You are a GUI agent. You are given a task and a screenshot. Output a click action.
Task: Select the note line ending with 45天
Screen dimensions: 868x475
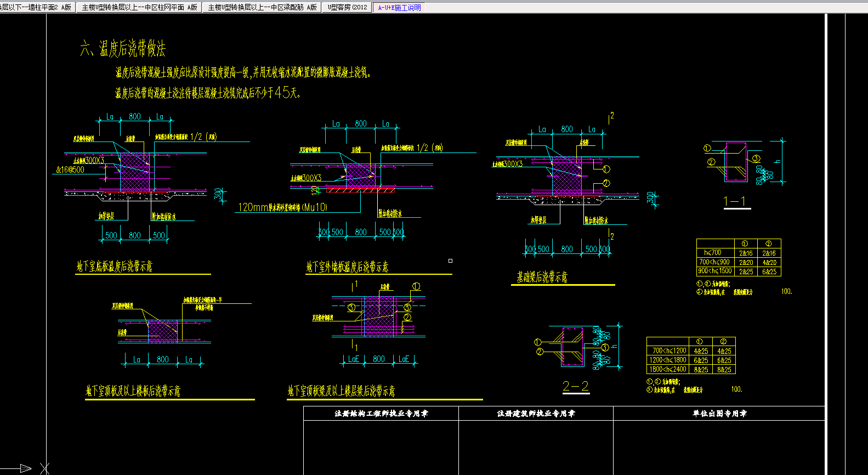tap(208, 93)
